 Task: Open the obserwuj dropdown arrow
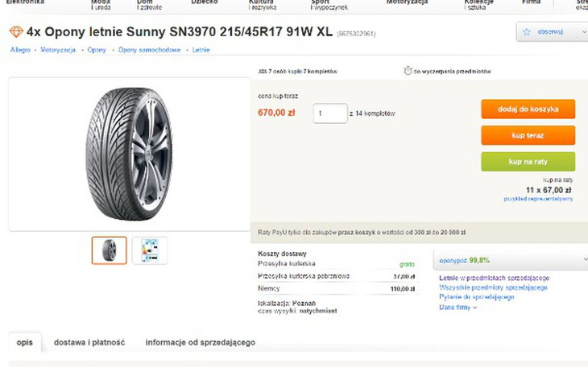582,32
